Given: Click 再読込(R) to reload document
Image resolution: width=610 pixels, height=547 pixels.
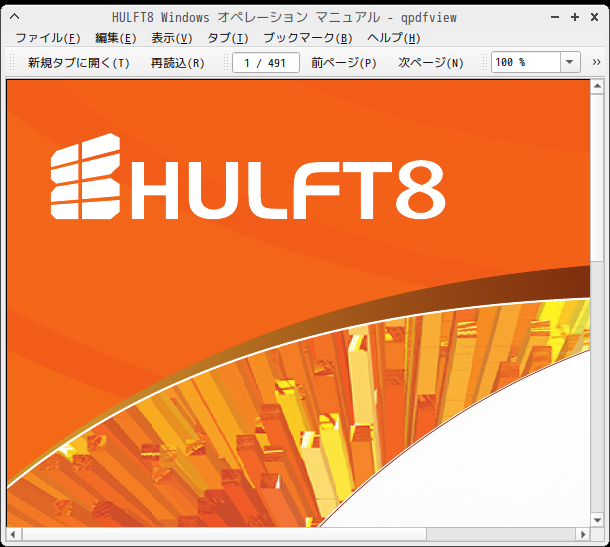Looking at the screenshot, I should 177,63.
